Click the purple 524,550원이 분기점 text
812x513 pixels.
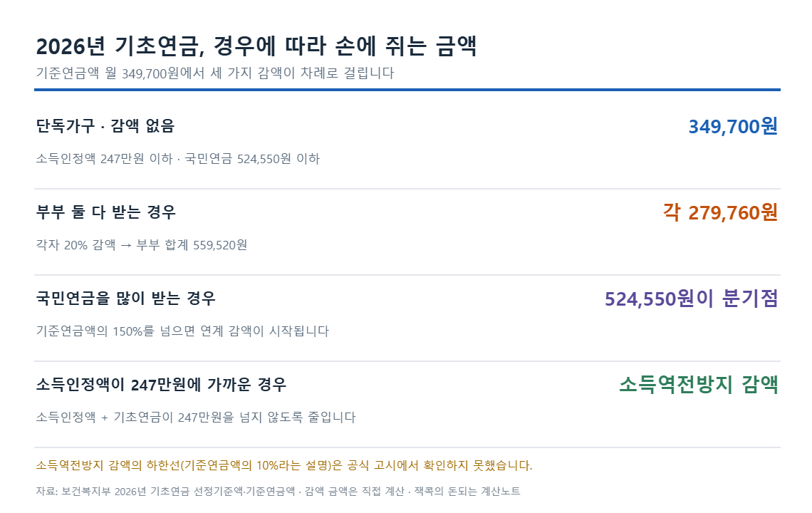pyautogui.click(x=692, y=299)
